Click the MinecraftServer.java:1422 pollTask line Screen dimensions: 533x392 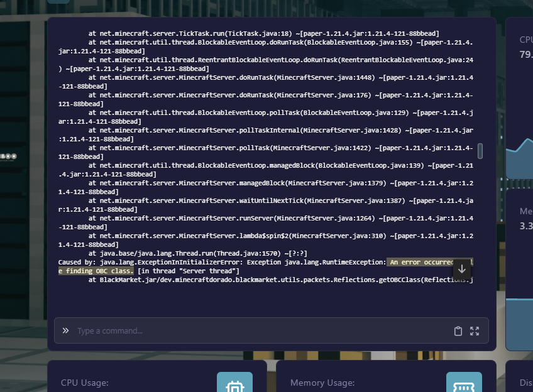(265, 152)
